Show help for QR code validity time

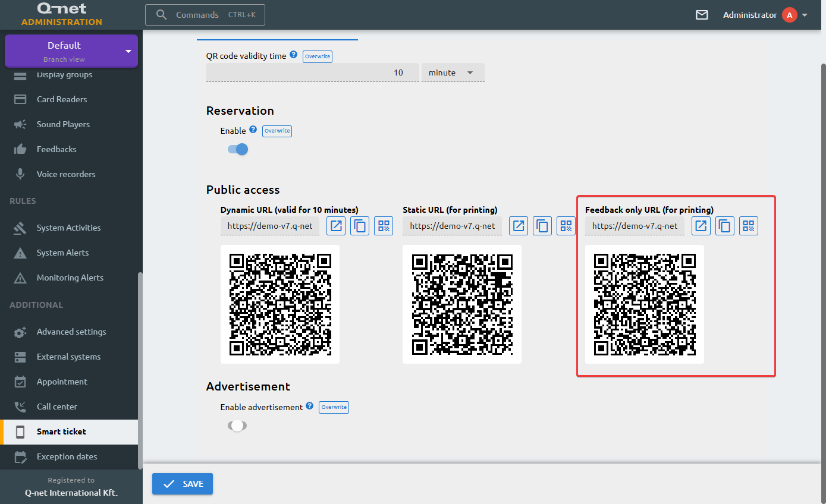293,55
